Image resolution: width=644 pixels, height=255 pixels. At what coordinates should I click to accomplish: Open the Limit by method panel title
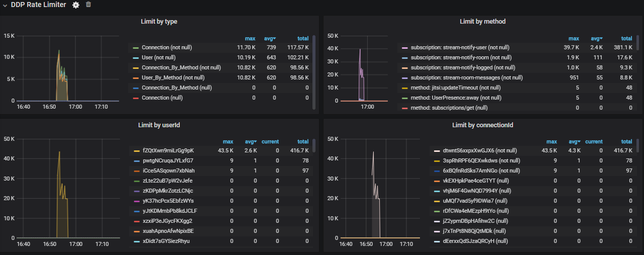(x=483, y=22)
